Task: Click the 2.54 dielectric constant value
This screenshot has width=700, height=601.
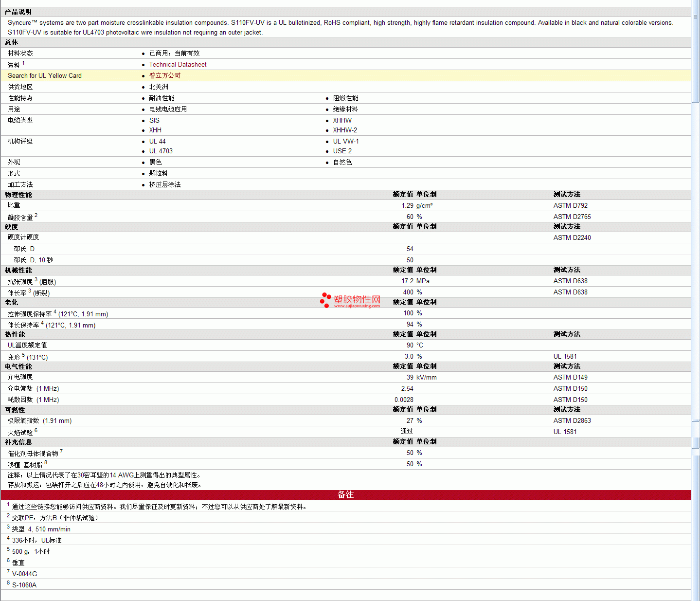Action: [407, 388]
